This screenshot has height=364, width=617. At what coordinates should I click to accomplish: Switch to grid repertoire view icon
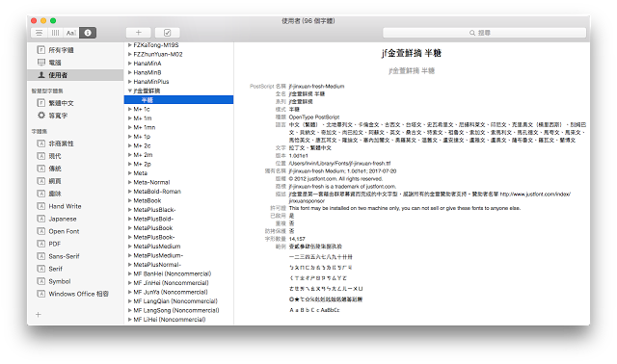point(55,33)
